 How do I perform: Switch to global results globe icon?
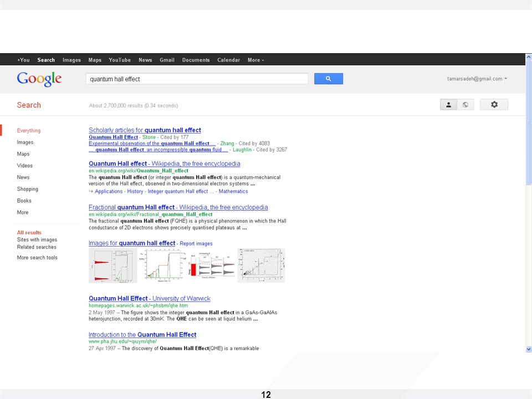[465, 105]
